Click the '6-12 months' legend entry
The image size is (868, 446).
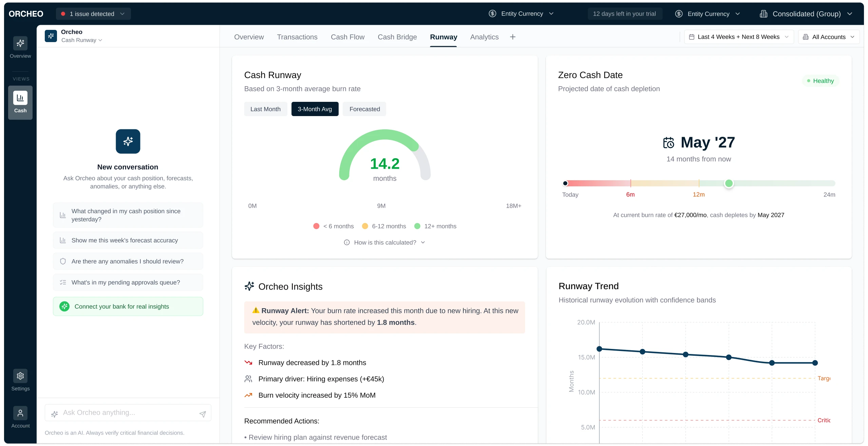384,226
